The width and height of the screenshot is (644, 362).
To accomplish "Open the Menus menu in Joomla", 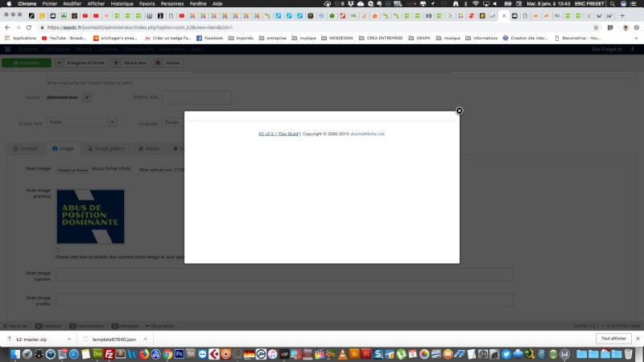I will (84, 49).
